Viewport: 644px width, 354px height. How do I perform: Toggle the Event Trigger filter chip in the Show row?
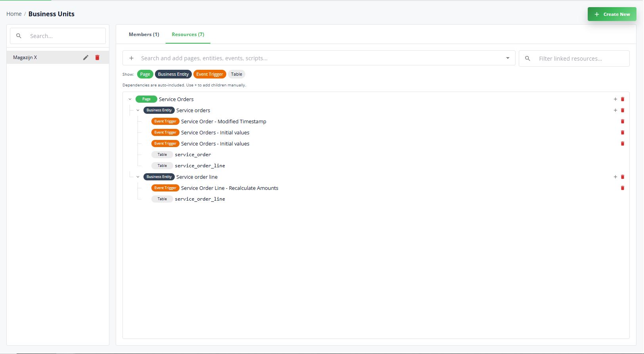(210, 74)
